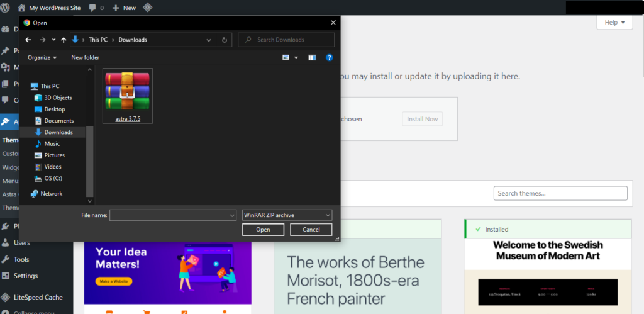Image resolution: width=644 pixels, height=314 pixels.
Task: Go back in the Open dialog
Action: [x=28, y=40]
